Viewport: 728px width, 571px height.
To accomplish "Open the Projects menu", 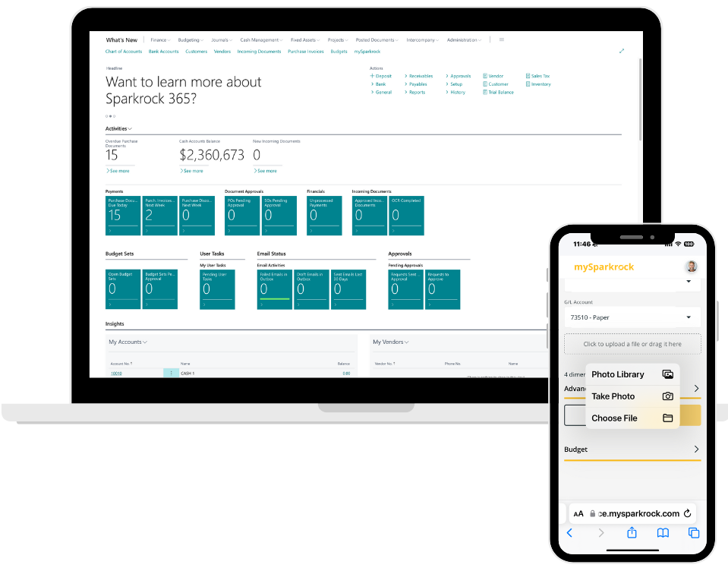I will tap(338, 40).
